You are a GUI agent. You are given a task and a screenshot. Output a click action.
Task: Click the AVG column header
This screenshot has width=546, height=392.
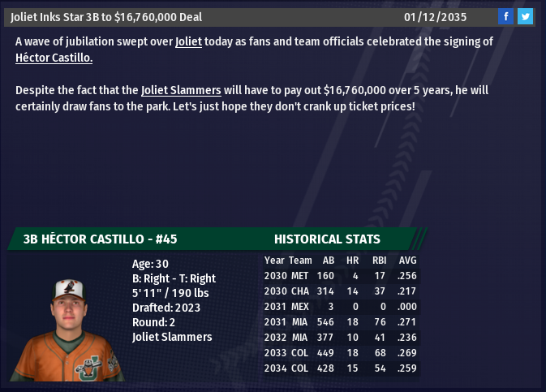pyautogui.click(x=407, y=261)
